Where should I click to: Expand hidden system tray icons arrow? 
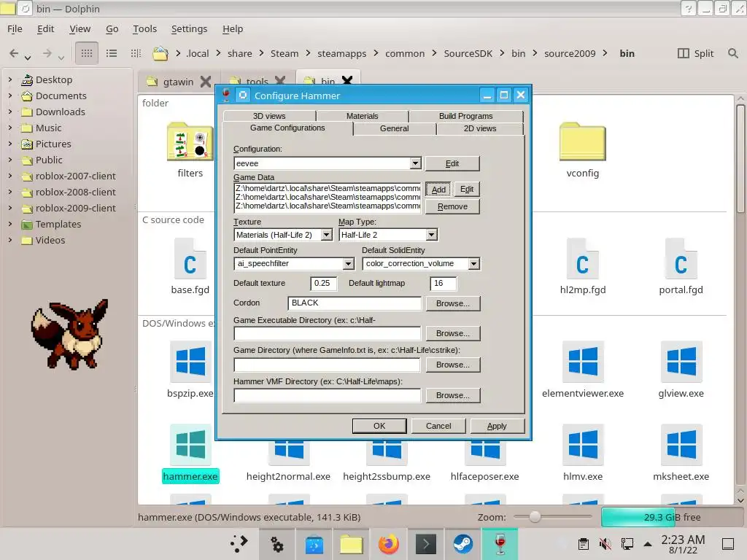pyautogui.click(x=648, y=544)
